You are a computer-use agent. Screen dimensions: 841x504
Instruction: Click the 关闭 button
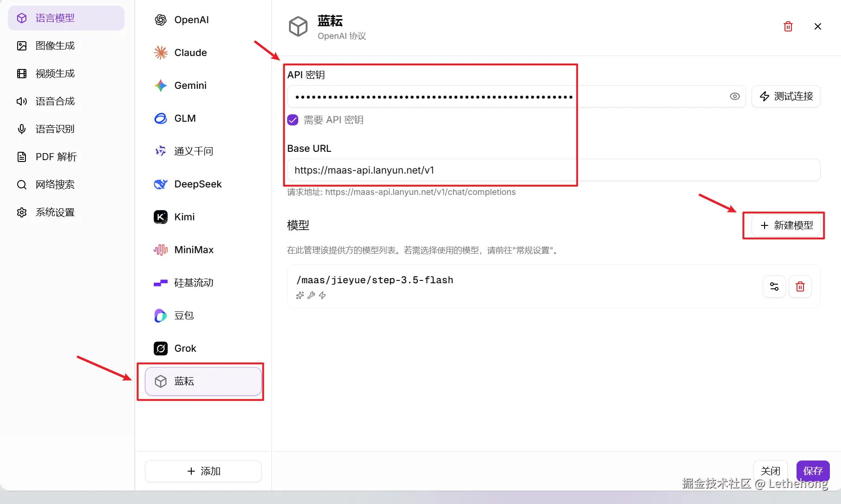click(x=771, y=471)
